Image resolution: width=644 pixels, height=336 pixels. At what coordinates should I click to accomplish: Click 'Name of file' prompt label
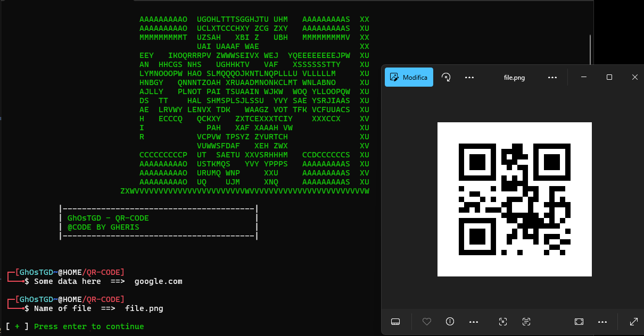click(63, 308)
